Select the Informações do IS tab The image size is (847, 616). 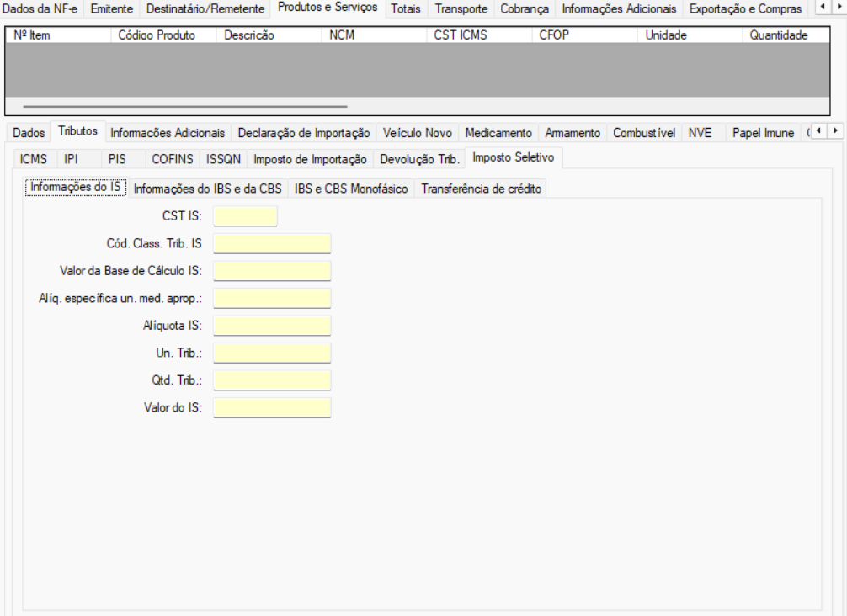click(76, 187)
